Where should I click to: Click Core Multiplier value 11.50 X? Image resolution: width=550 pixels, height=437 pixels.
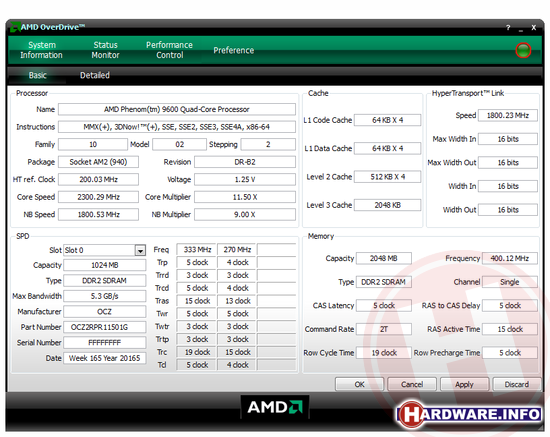coord(245,197)
